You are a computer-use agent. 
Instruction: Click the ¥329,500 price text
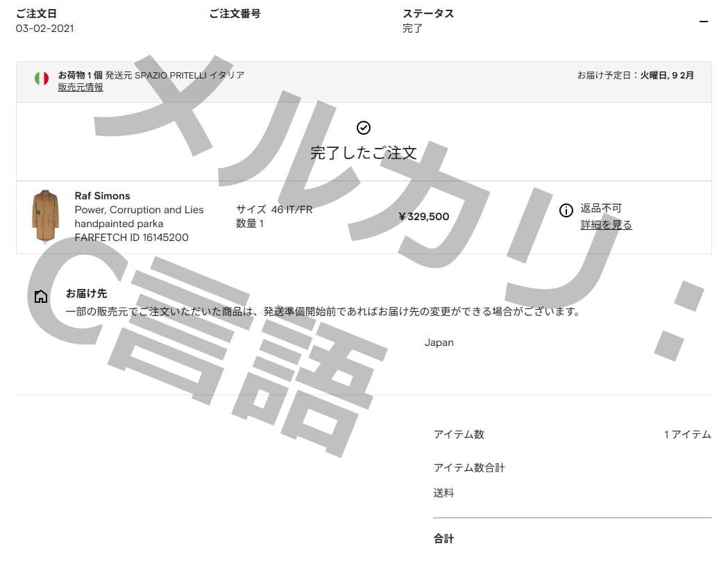click(425, 216)
